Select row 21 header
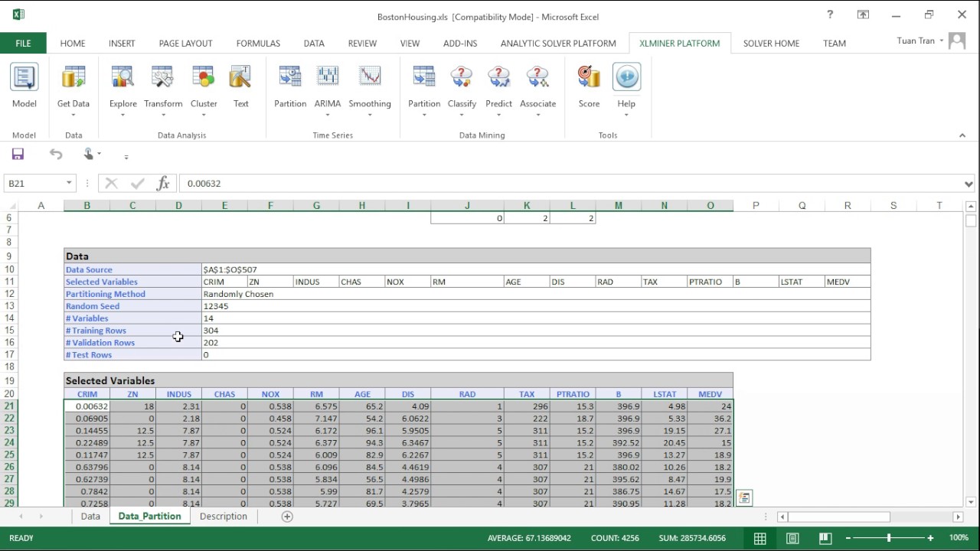980x551 pixels. pyautogui.click(x=9, y=406)
